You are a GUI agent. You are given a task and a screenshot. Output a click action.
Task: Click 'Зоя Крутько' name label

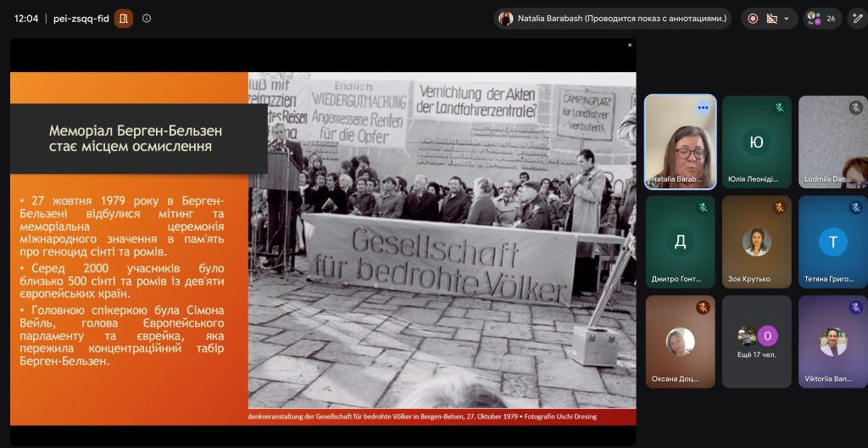749,279
